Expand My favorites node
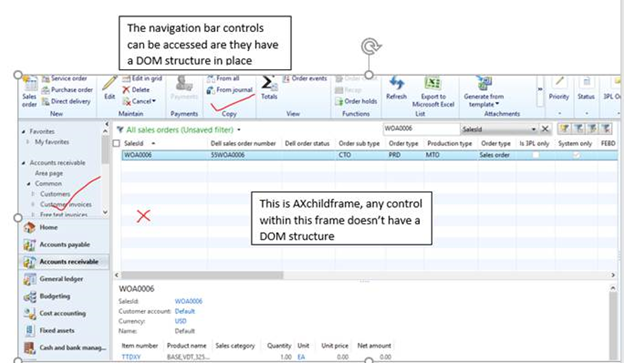This screenshot has width=624, height=363. pos(27,142)
